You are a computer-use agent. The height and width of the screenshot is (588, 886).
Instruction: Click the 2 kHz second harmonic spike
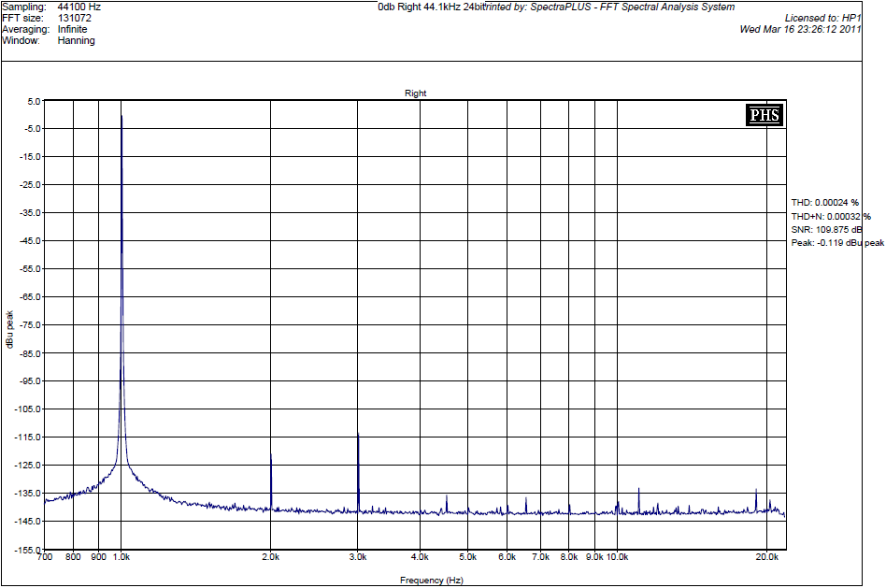pos(271,480)
